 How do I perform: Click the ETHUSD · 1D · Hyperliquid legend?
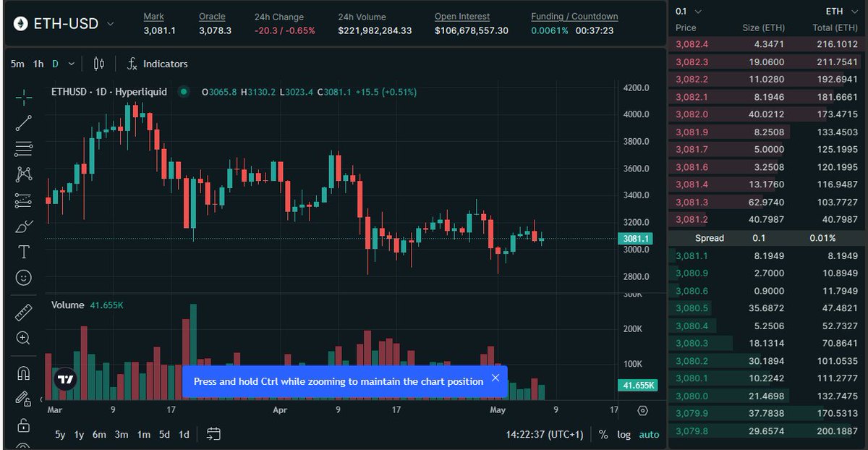point(109,92)
